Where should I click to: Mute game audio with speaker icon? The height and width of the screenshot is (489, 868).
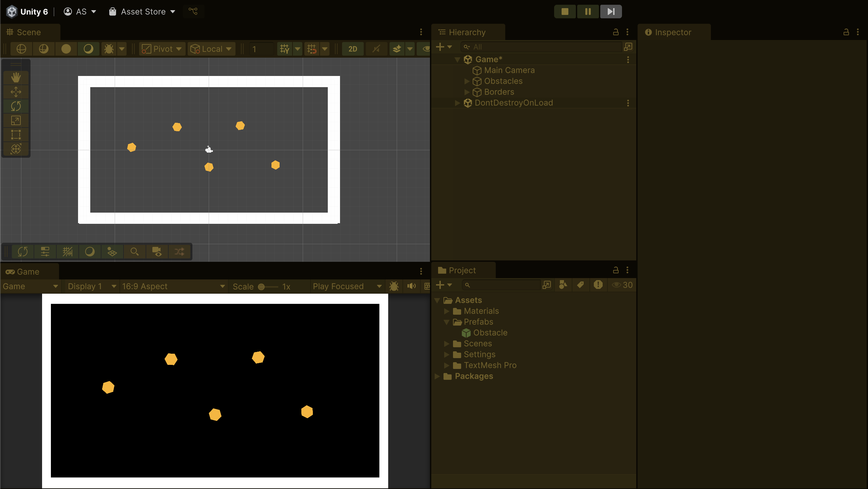click(x=411, y=286)
